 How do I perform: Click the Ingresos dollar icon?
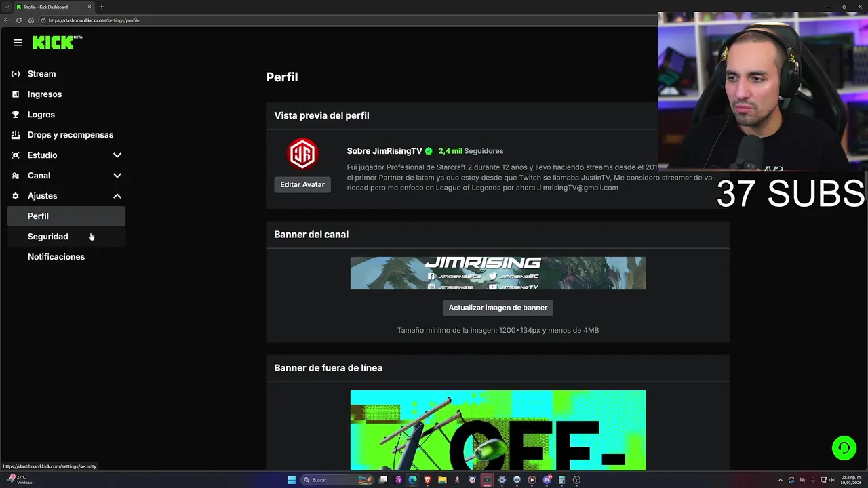(16, 94)
